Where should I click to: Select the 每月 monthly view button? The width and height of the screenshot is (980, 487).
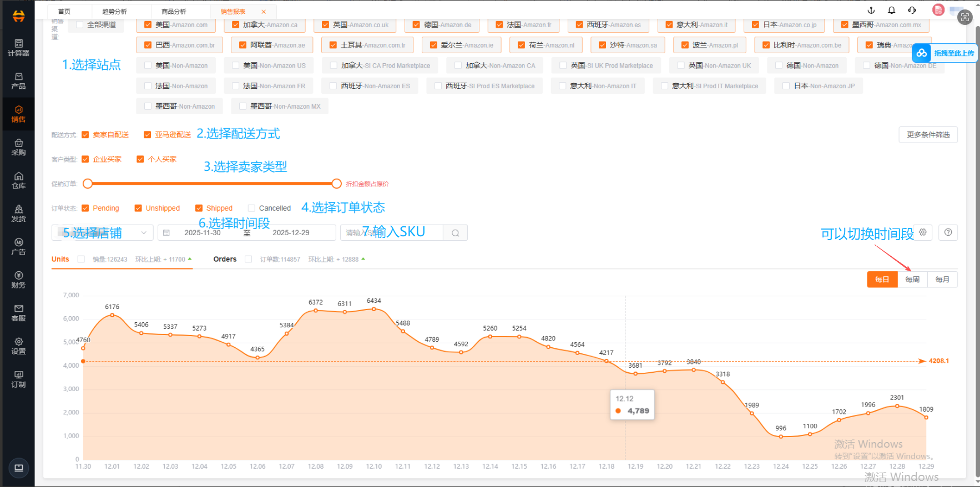pos(942,280)
